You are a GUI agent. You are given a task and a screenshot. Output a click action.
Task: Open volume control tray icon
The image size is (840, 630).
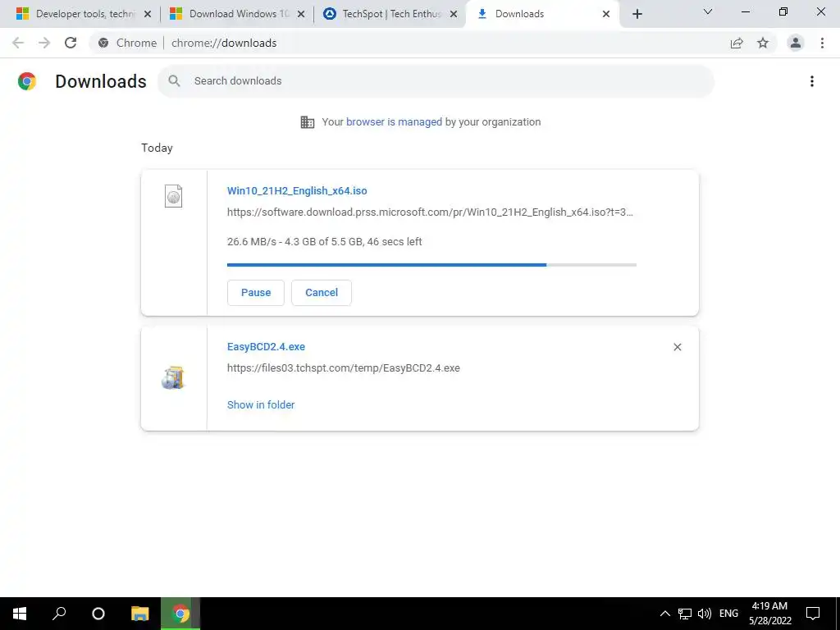[705, 614]
